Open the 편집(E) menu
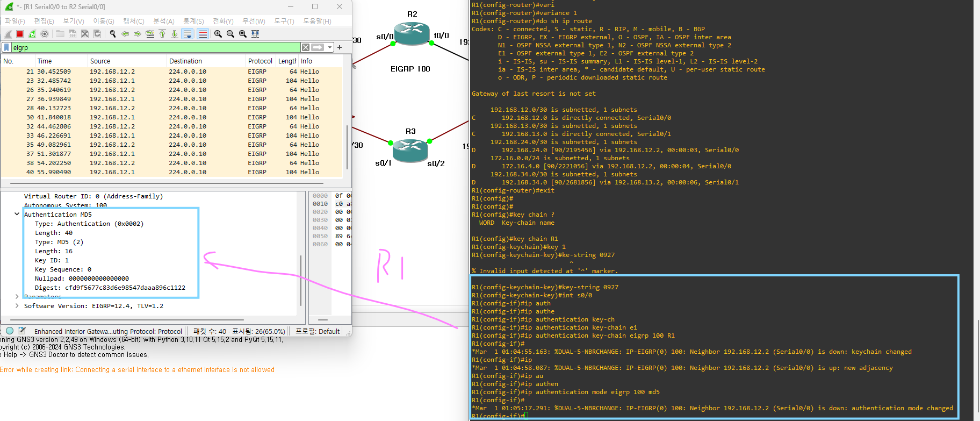The width and height of the screenshot is (980, 421). point(44,21)
